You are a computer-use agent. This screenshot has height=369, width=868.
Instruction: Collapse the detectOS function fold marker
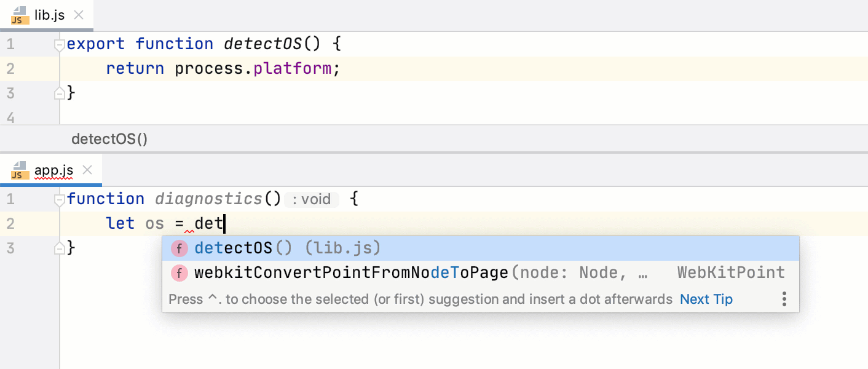point(59,44)
